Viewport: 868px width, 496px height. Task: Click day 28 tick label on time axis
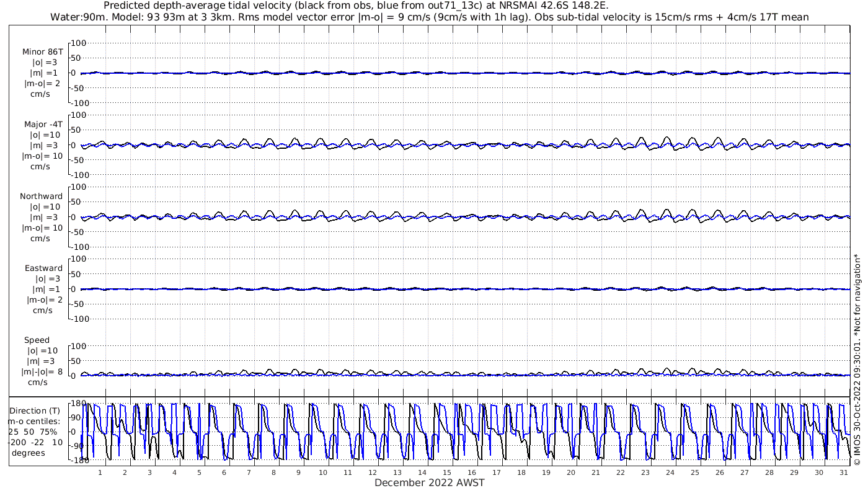pos(769,472)
